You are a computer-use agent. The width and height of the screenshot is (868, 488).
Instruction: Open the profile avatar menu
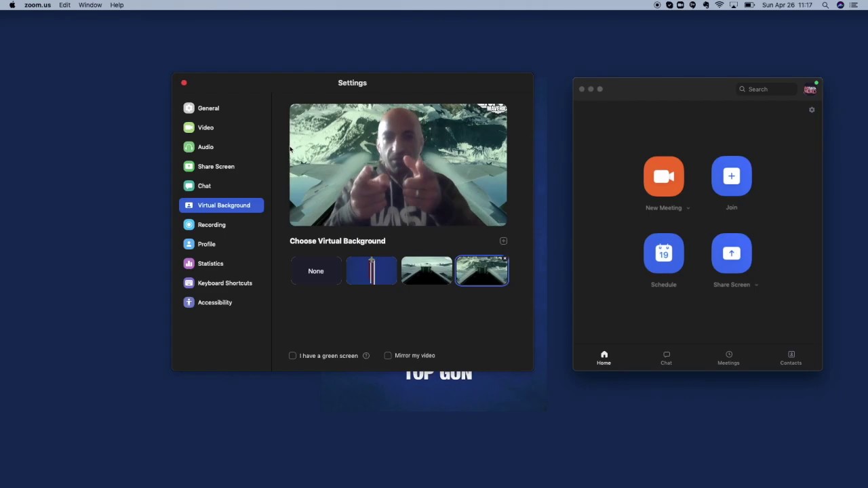coord(810,89)
